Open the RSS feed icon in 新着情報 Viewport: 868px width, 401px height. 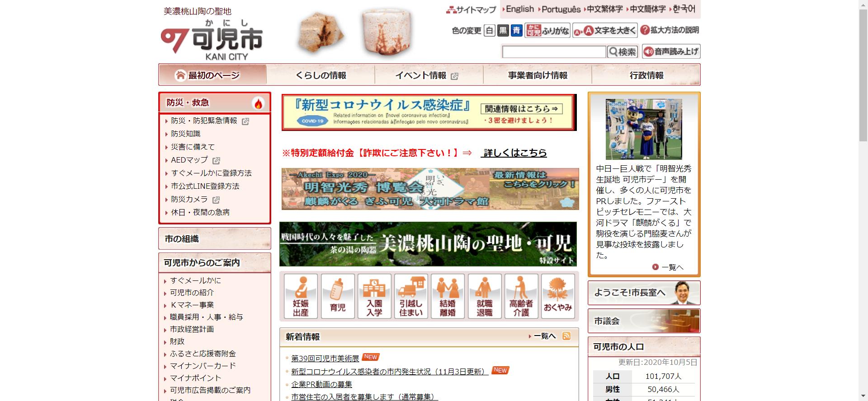tap(566, 336)
